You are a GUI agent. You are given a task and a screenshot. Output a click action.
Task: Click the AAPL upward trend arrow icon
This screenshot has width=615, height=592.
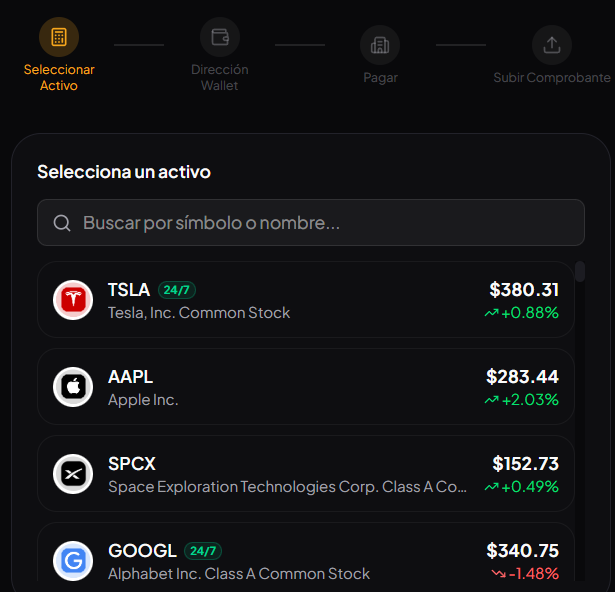491,400
